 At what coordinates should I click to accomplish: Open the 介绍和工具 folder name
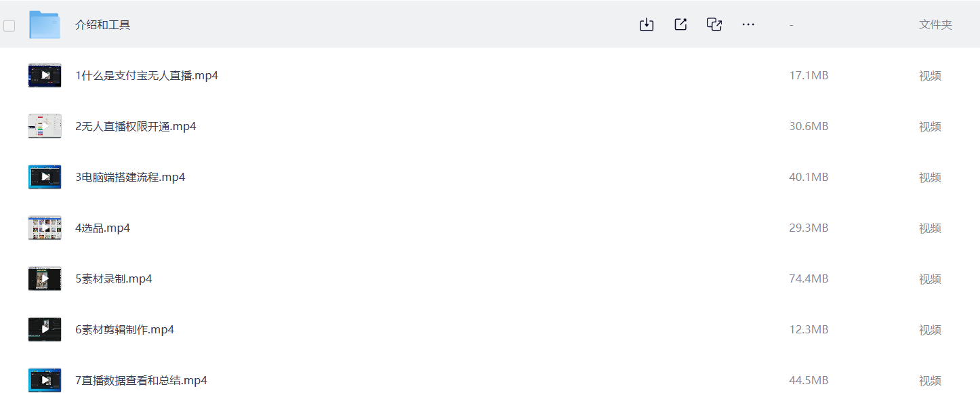pyautogui.click(x=102, y=25)
